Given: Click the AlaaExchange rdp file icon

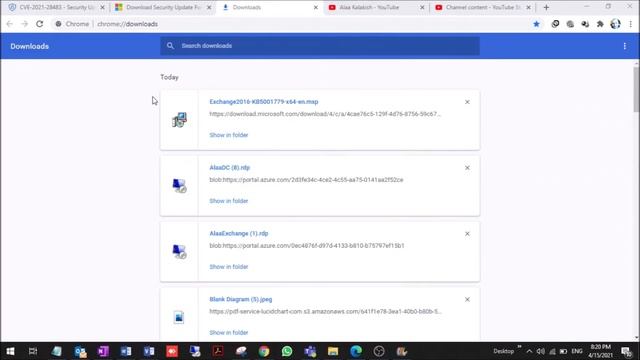Looking at the screenshot, I should (179, 251).
